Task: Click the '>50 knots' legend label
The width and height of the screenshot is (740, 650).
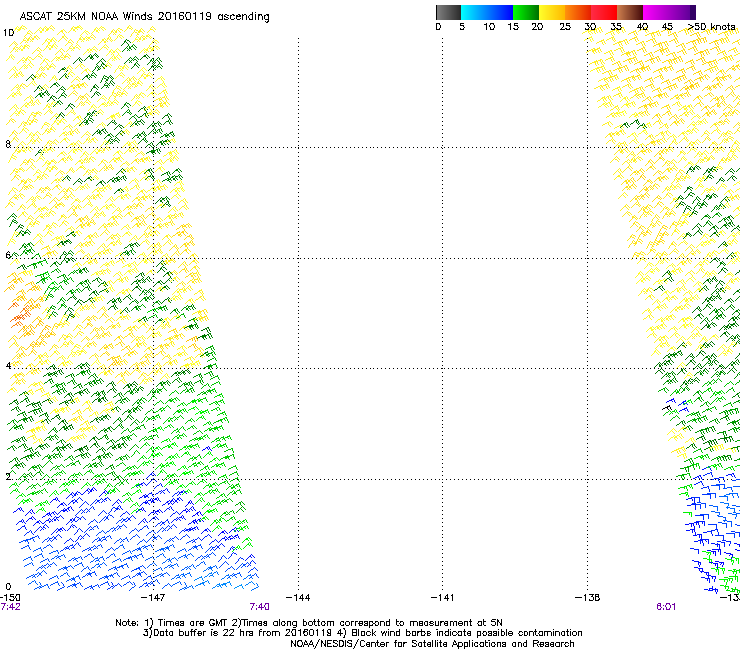Action: (x=711, y=27)
